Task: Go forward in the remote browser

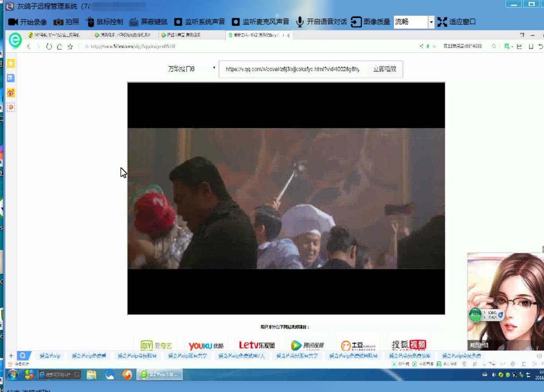Action: click(x=39, y=46)
